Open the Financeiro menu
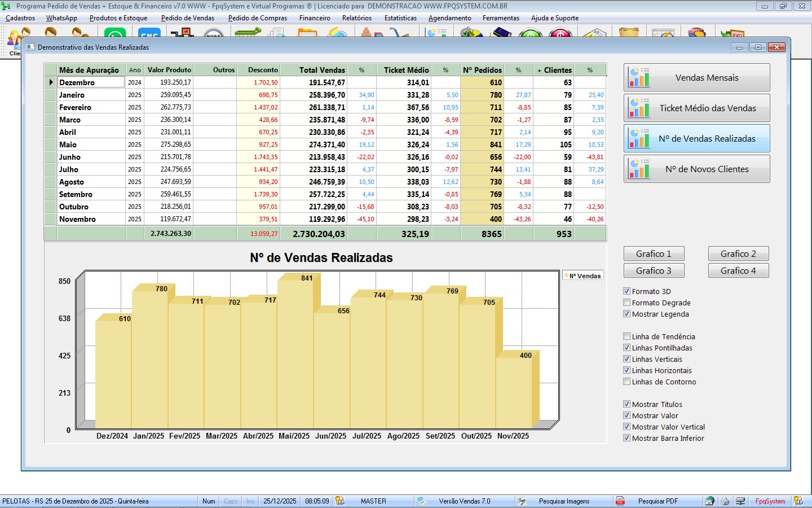812x508 pixels. [x=315, y=18]
